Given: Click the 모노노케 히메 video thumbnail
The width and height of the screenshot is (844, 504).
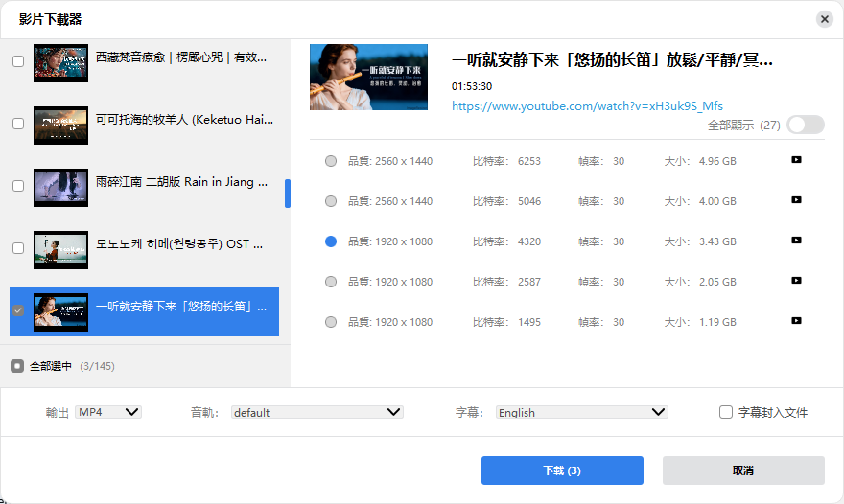Looking at the screenshot, I should point(60,250).
